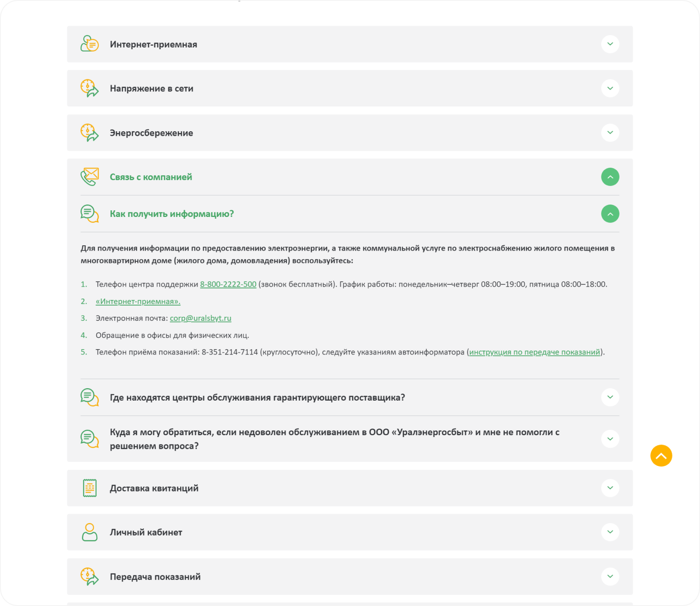Open the Энергосбережение section title
This screenshot has width=700, height=606.
[x=151, y=133]
